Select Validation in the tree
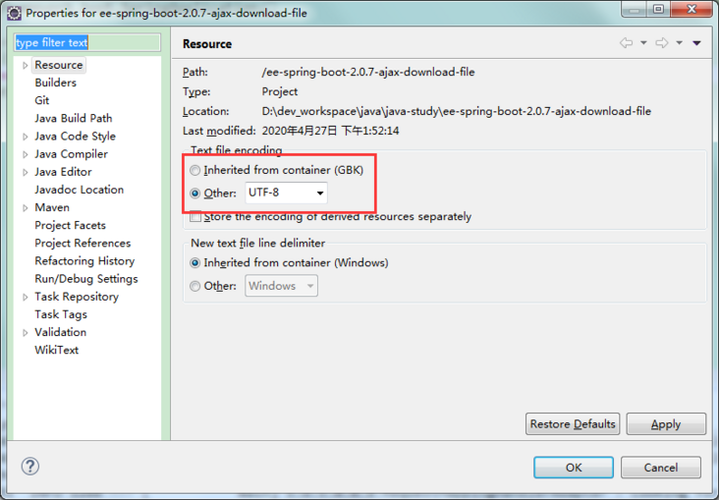 (x=61, y=332)
